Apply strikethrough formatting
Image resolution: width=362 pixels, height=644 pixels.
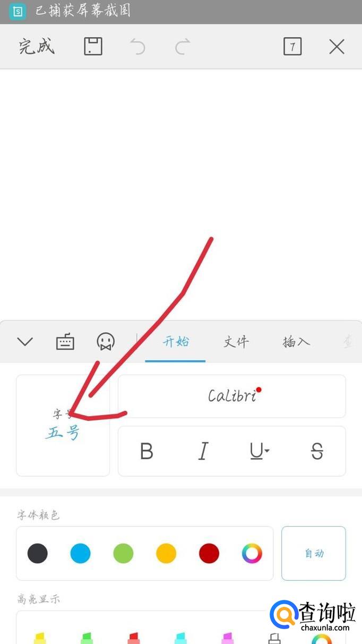[x=317, y=451]
